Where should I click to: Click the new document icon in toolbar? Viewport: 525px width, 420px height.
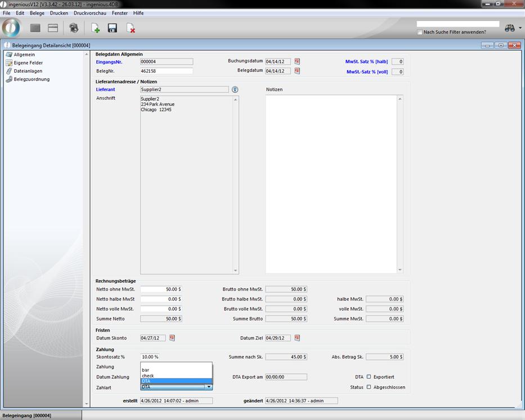pyautogui.click(x=96, y=28)
